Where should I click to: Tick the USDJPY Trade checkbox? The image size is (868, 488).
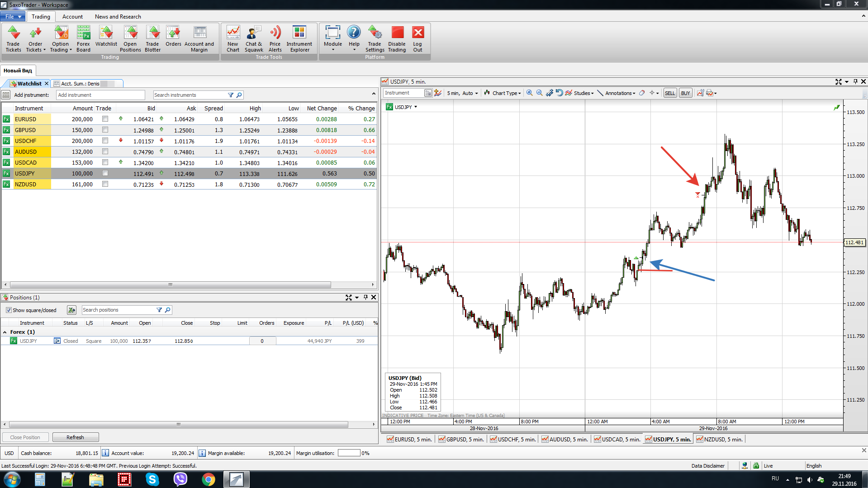coord(105,173)
